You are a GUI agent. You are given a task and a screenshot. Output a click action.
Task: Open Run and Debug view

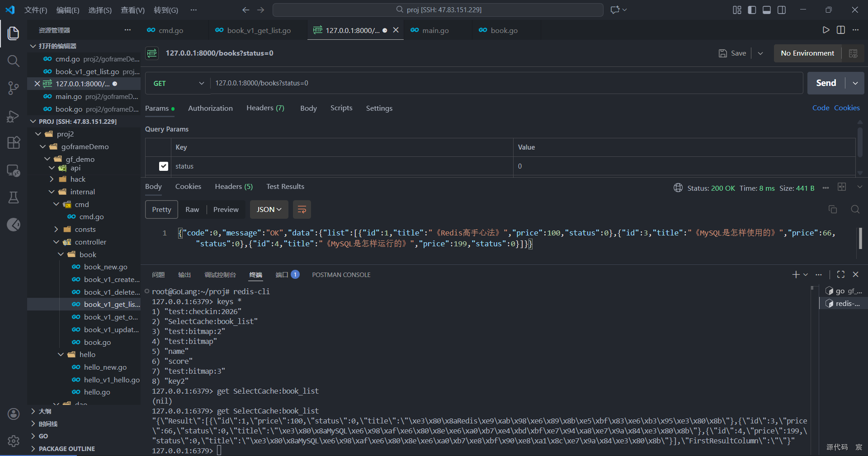14,116
